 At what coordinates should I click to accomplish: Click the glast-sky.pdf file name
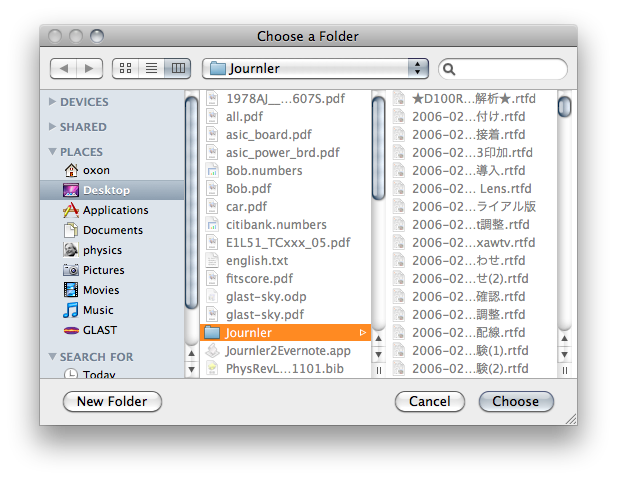(x=265, y=314)
